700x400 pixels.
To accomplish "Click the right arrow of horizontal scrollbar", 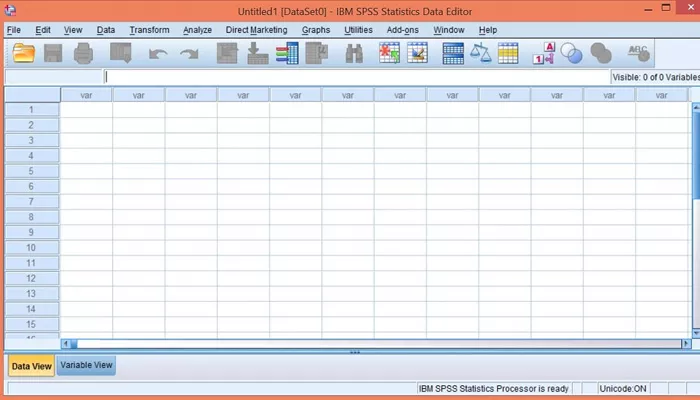I will click(x=686, y=344).
